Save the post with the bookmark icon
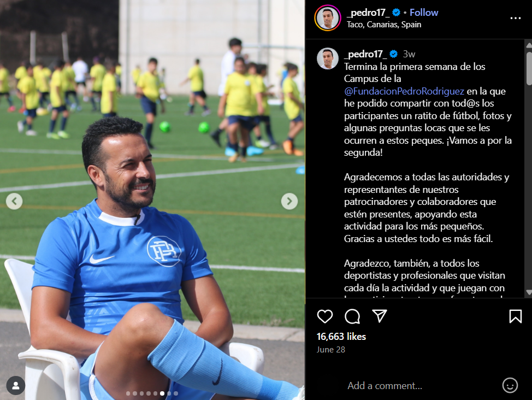Screen dimensions: 532x400 click(x=516, y=316)
